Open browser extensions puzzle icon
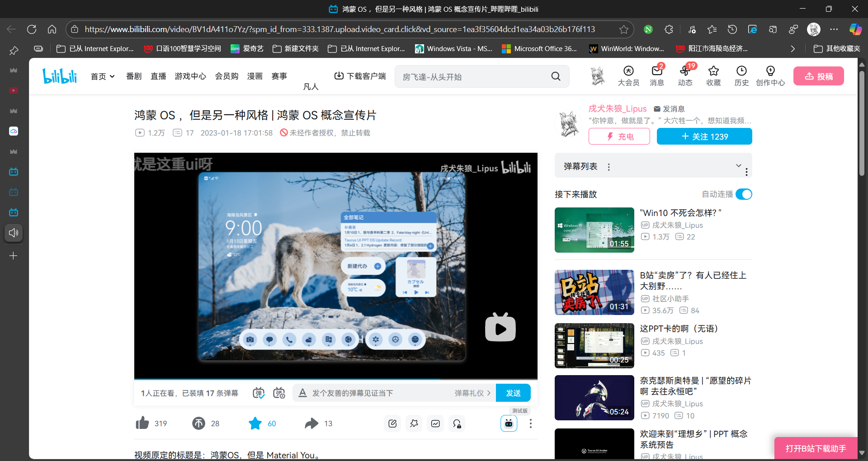The image size is (868, 461). [x=669, y=29]
